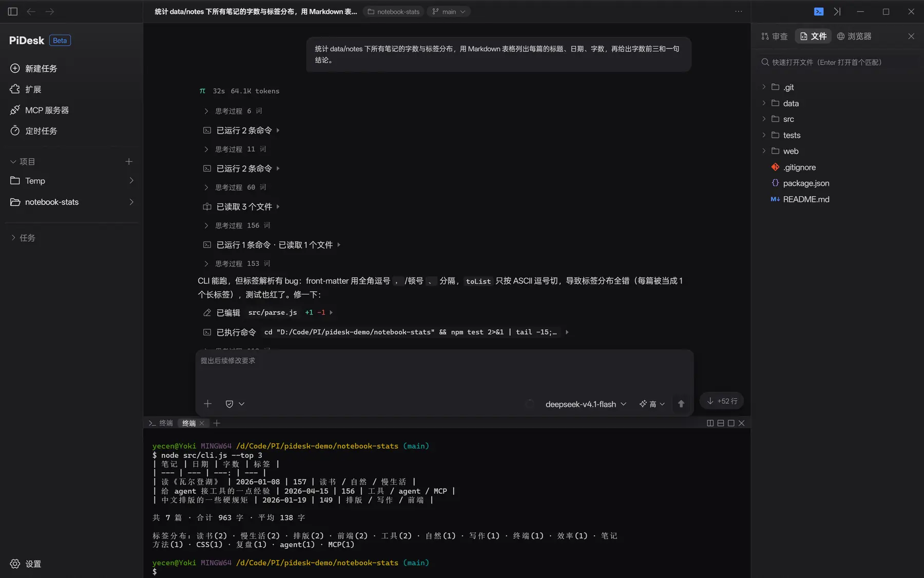Expand the 已执行命令 npm test entry
924x578 pixels.
coord(386,332)
